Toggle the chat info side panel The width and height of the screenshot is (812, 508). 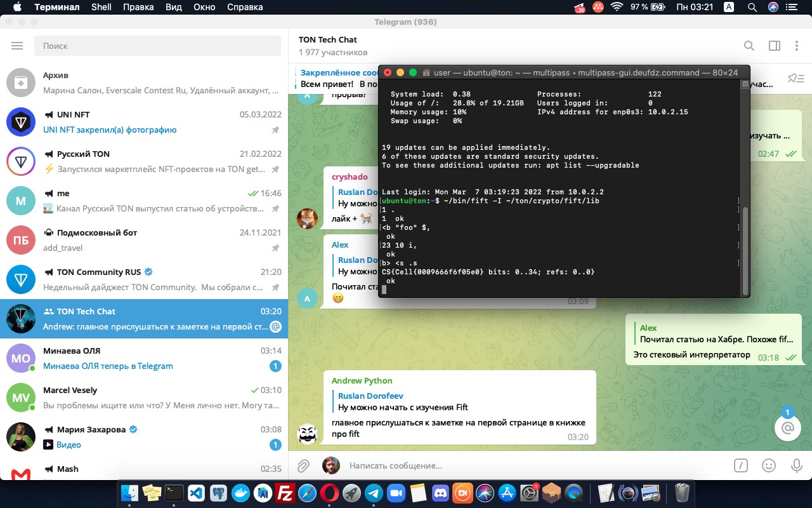pyautogui.click(x=774, y=46)
